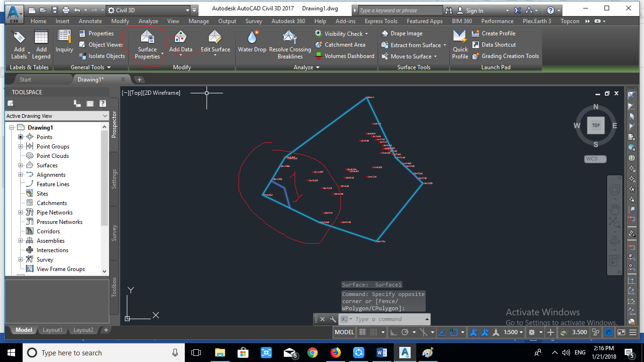644x362 pixels.
Task: Expand the Surfaces node
Action: pos(21,165)
